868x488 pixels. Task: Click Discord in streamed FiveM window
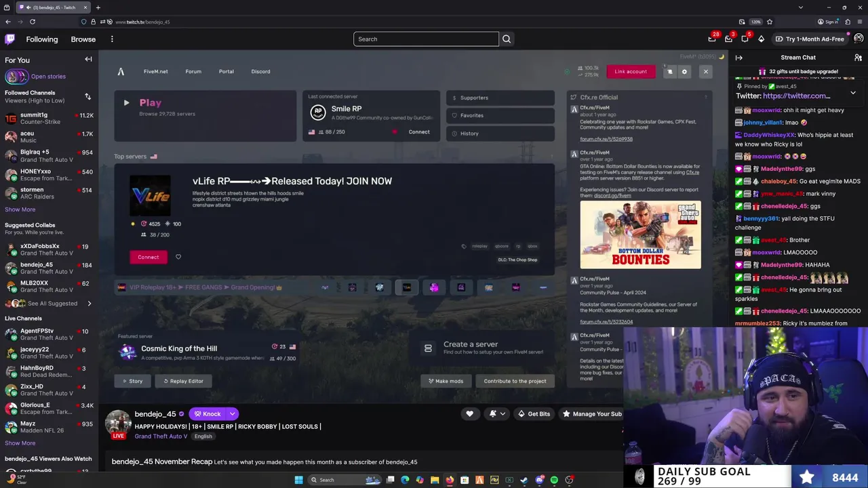tap(260, 71)
